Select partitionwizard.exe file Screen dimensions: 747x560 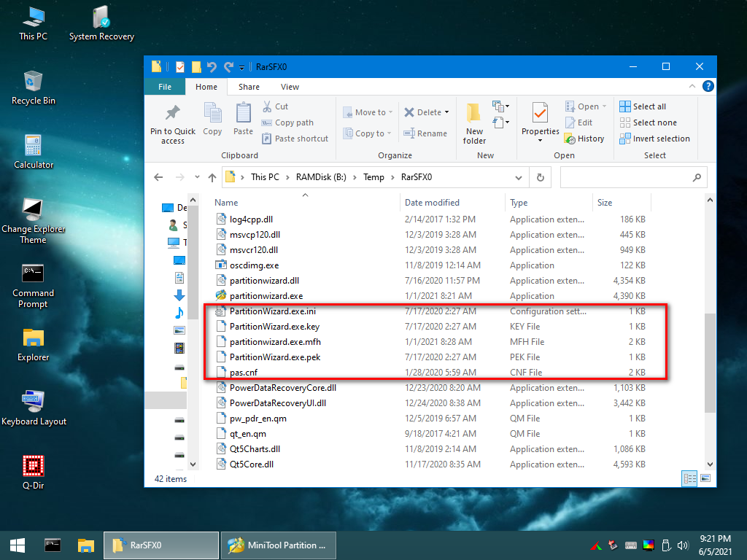coord(266,296)
